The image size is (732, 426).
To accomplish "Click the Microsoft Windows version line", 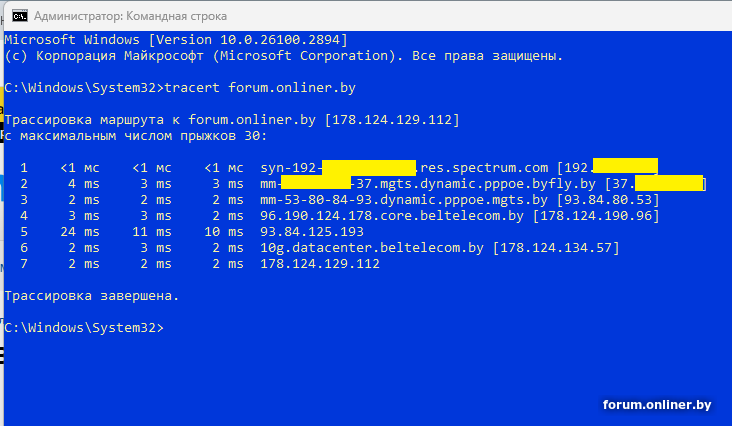I will 176,39.
